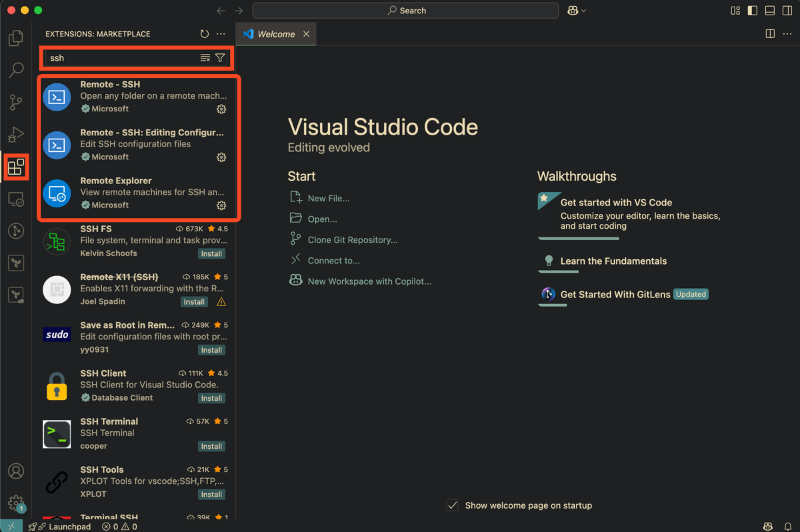Open the Source Control view

pyautogui.click(x=15, y=102)
